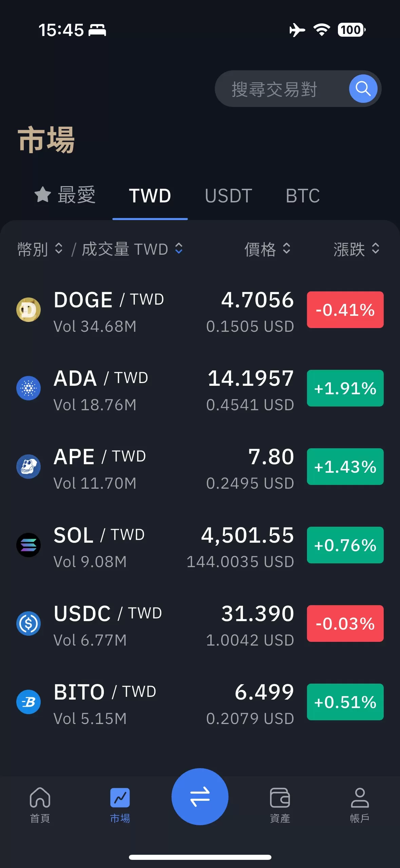The width and height of the screenshot is (400, 868).
Task: Sort the list by 幣別 arrows
Action: [x=59, y=249]
